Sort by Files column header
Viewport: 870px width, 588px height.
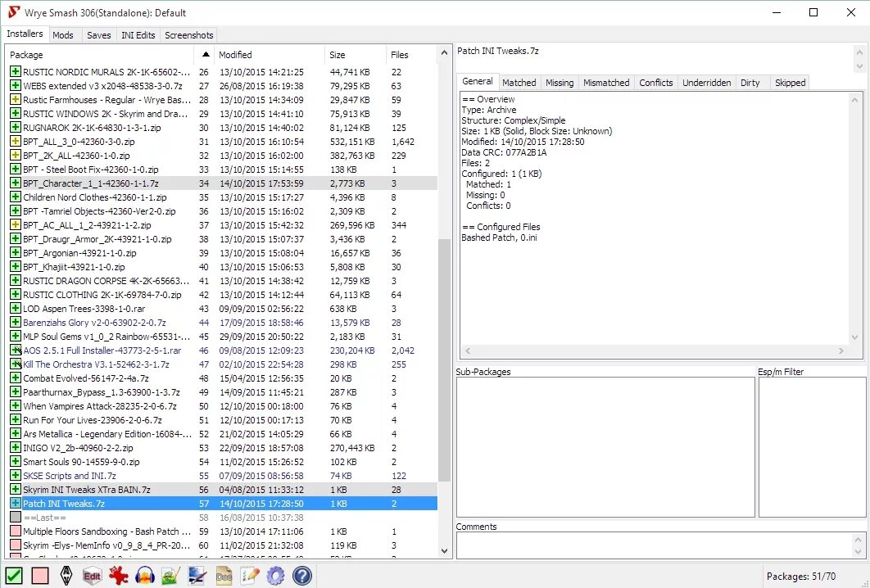coord(411,54)
